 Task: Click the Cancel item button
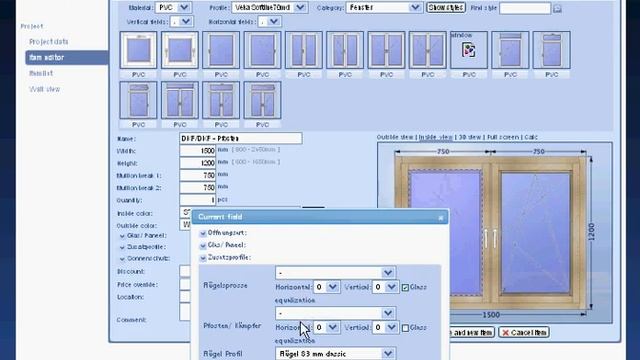click(x=524, y=333)
